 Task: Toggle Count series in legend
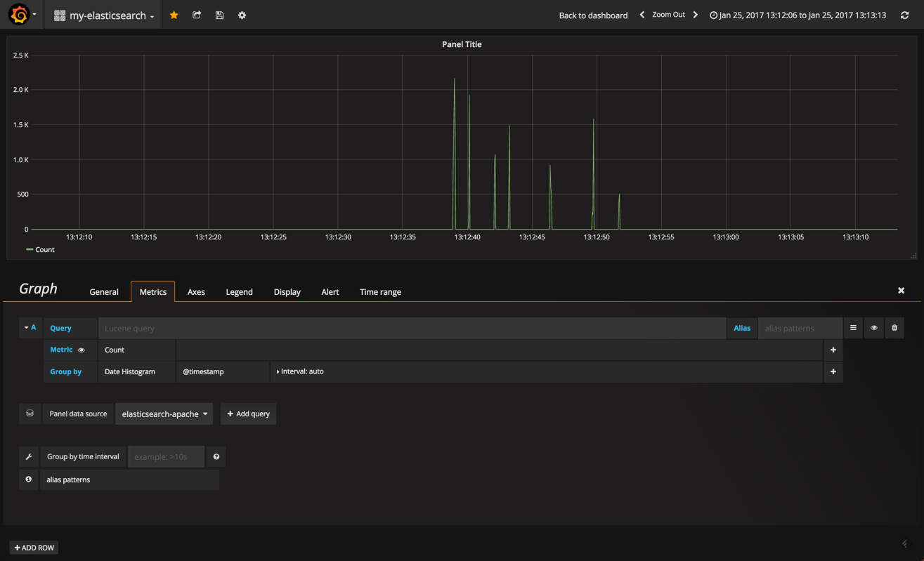click(x=44, y=249)
